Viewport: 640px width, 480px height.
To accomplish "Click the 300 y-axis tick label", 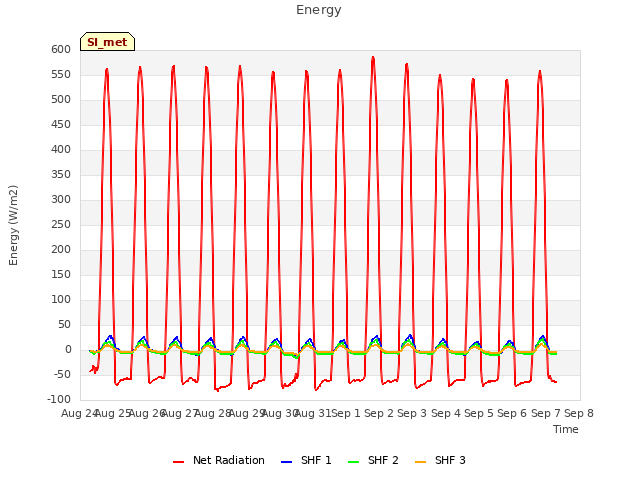I will [61, 200].
